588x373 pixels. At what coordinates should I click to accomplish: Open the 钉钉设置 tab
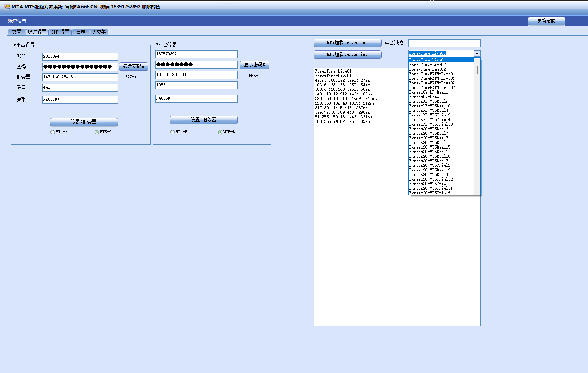pyautogui.click(x=60, y=32)
